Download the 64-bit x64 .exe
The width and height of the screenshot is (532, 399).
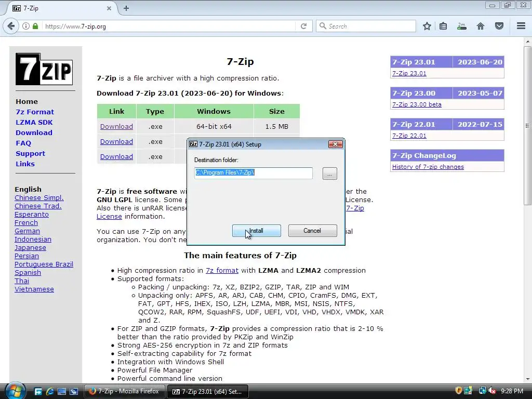pos(116,127)
